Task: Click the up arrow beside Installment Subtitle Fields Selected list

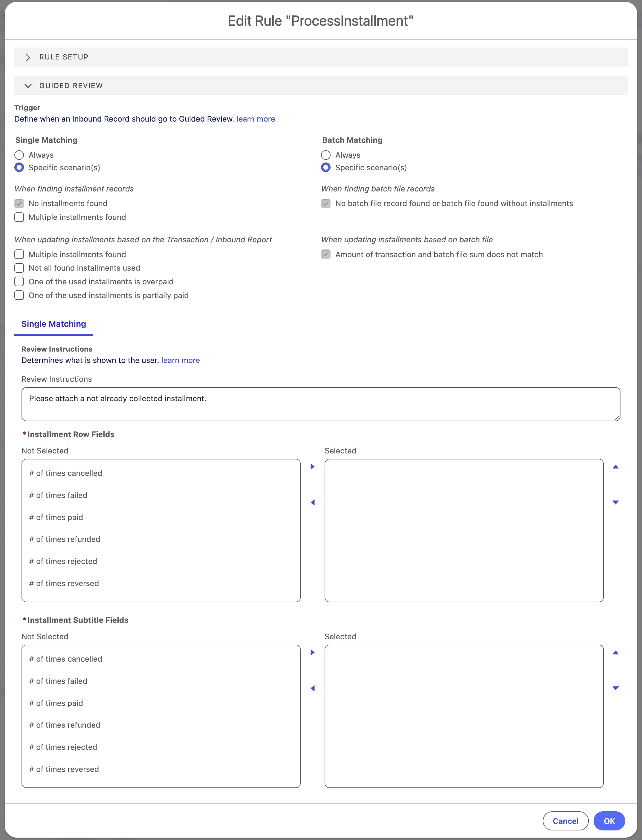Action: coord(616,652)
